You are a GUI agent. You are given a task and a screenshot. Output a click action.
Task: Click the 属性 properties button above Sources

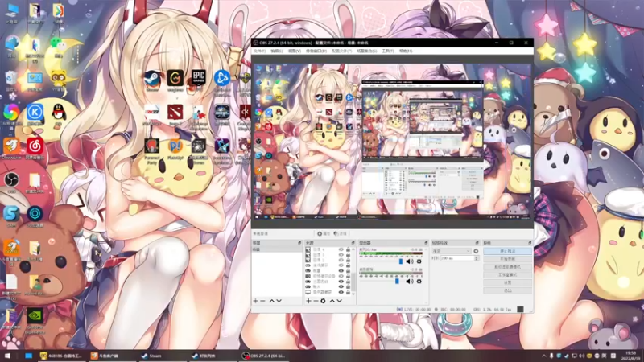(324, 233)
